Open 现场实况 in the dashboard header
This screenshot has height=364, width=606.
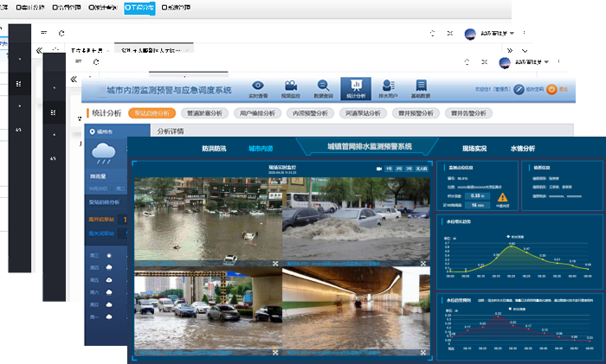coord(474,149)
